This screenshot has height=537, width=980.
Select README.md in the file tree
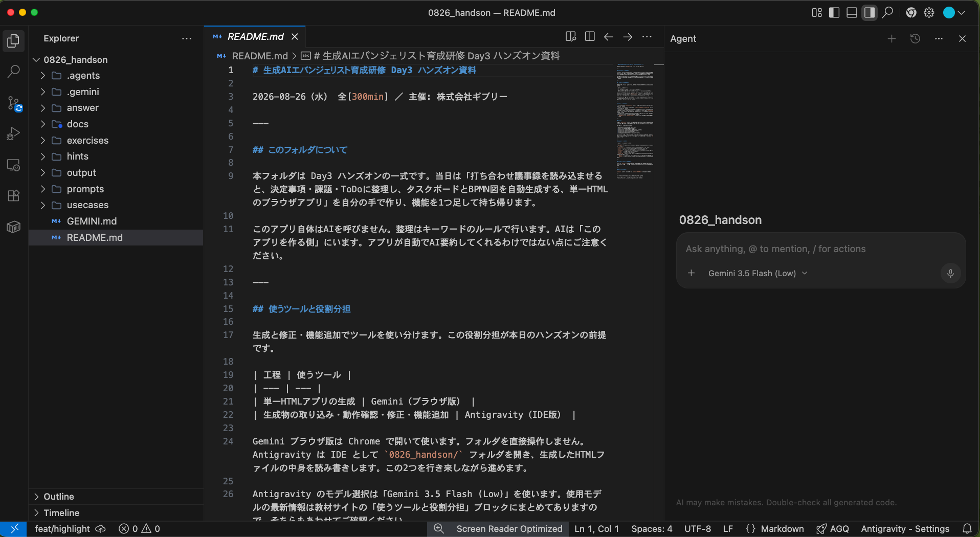(116, 238)
